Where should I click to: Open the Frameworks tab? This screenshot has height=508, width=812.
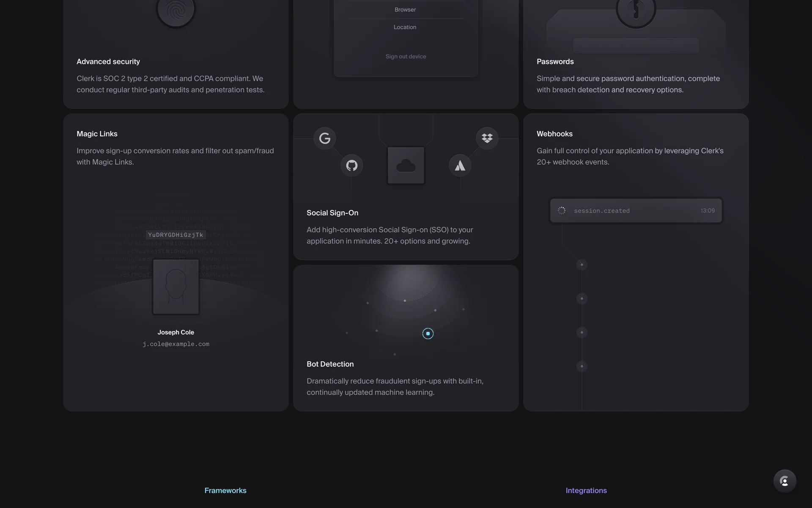point(225,490)
